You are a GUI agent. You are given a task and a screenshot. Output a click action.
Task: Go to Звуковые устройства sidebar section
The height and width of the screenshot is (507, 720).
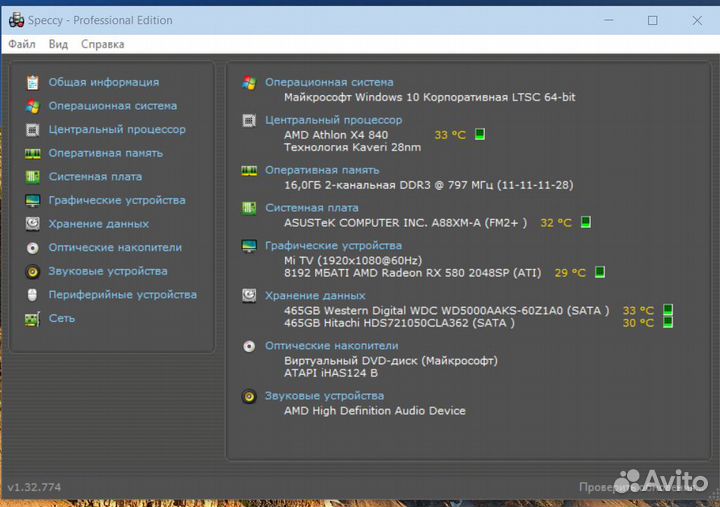[x=108, y=271]
